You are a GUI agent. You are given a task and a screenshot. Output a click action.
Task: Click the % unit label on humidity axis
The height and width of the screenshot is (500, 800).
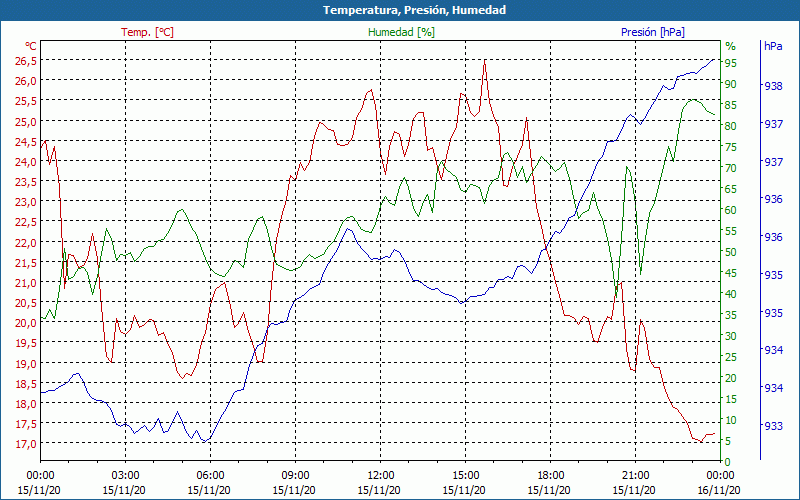point(731,46)
